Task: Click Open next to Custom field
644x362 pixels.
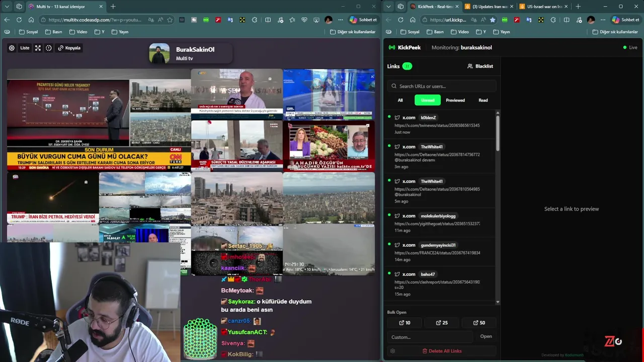Action: (x=486, y=336)
